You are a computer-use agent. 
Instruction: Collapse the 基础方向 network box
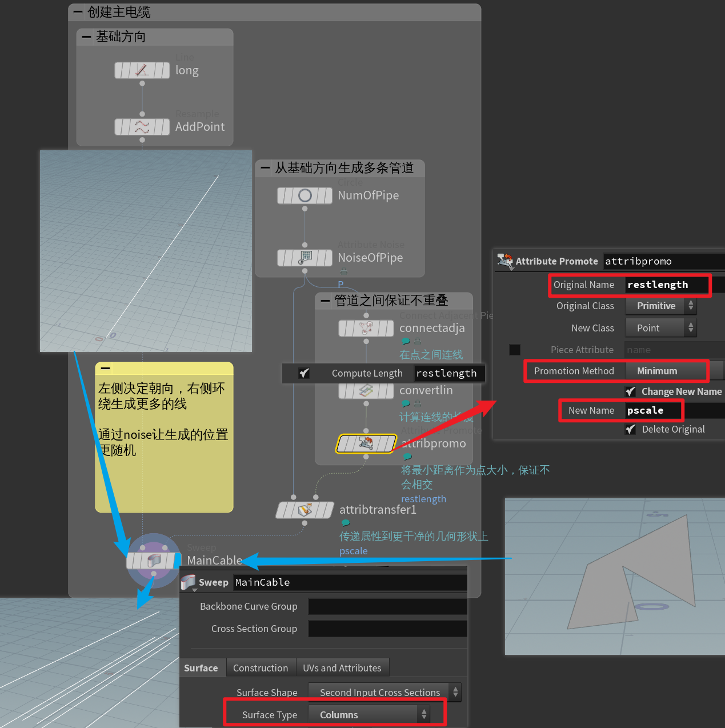click(x=87, y=37)
